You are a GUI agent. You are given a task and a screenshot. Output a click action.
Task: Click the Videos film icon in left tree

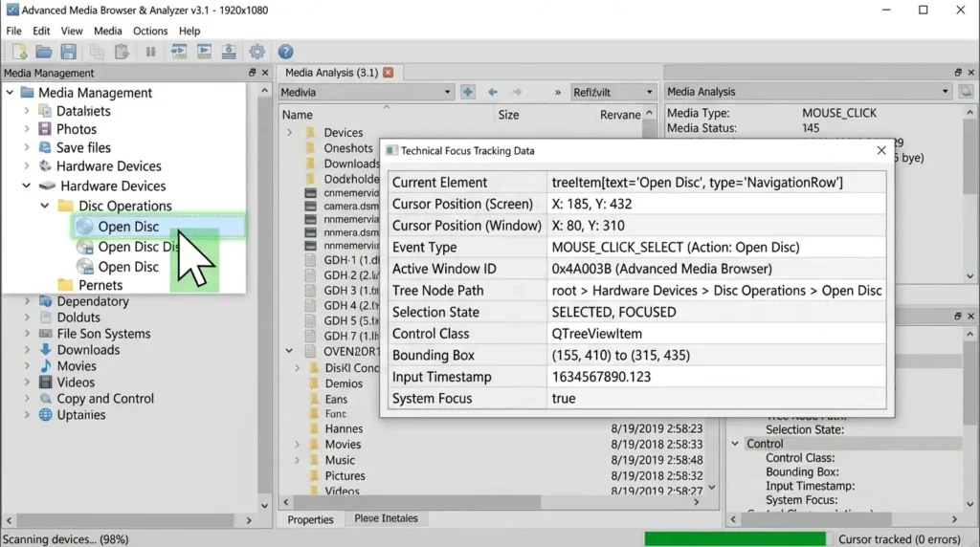[x=45, y=383]
